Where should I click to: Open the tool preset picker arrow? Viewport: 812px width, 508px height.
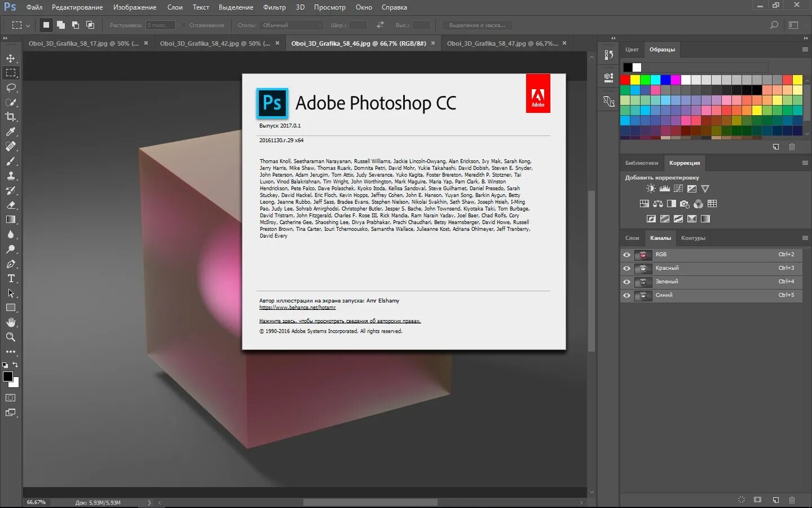click(28, 25)
